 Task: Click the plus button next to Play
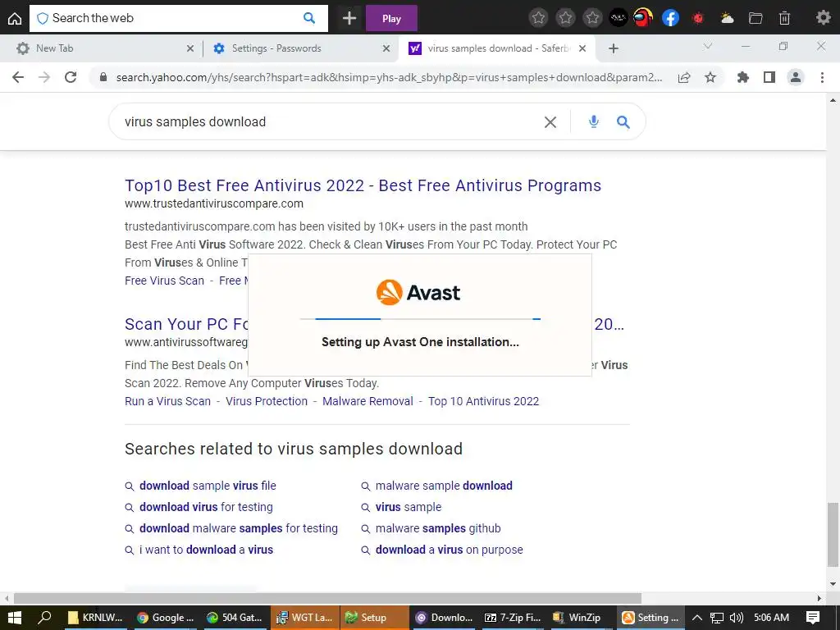(349, 19)
